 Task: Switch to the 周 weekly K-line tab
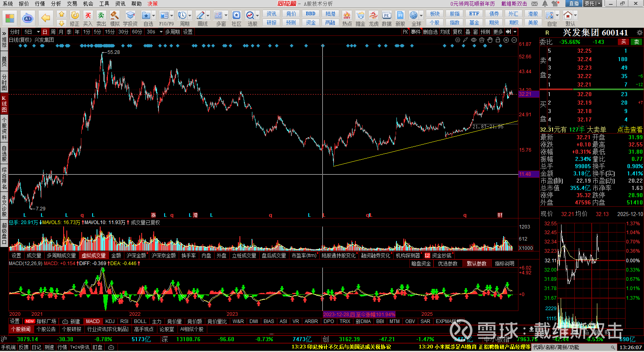pos(53,32)
